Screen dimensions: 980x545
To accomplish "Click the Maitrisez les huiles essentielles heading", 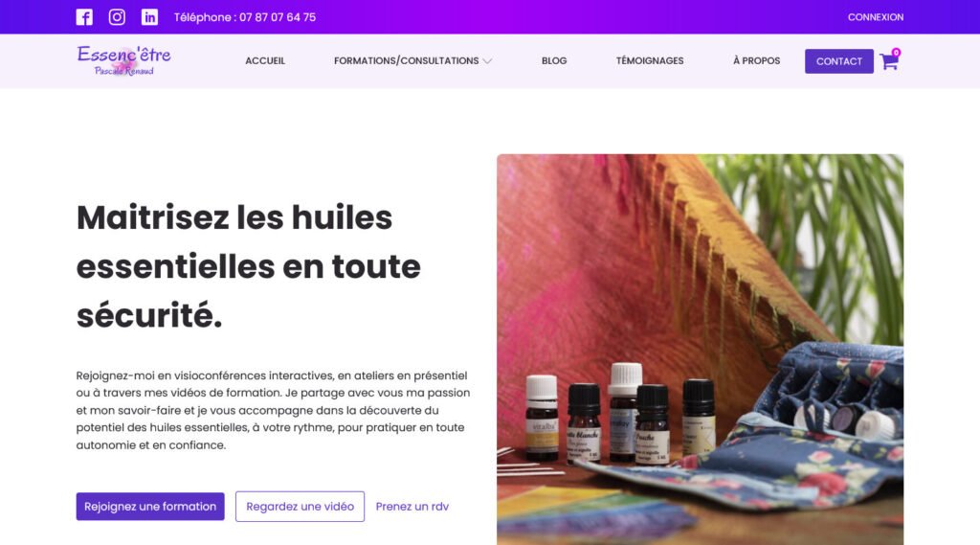I will coord(249,266).
